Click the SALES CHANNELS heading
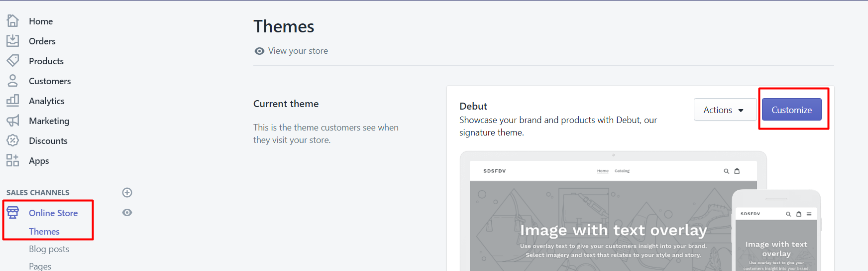Viewport: 868px width, 271px height. (x=38, y=192)
